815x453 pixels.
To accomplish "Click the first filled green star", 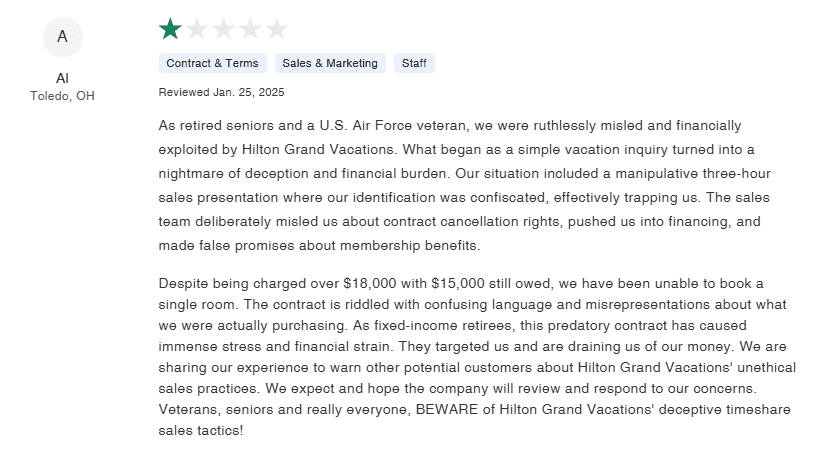I will point(171,29).
